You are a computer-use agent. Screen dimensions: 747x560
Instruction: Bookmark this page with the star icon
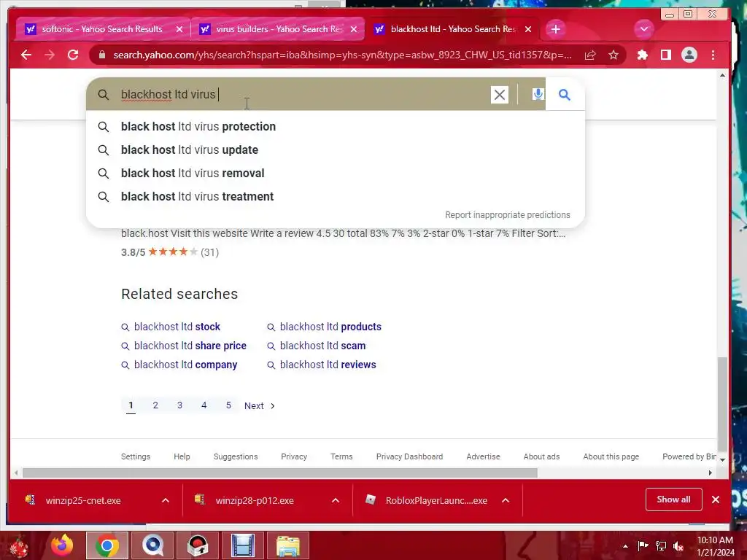[x=614, y=55]
